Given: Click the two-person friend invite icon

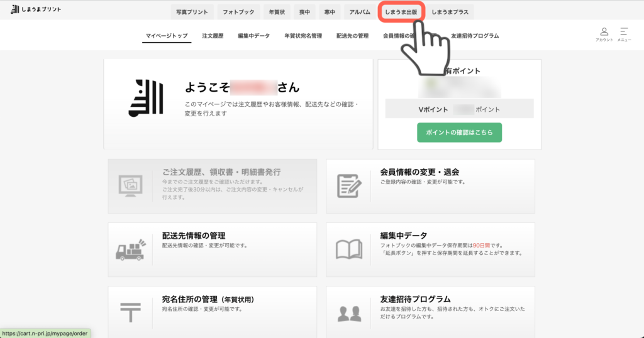Looking at the screenshot, I should coord(348,312).
